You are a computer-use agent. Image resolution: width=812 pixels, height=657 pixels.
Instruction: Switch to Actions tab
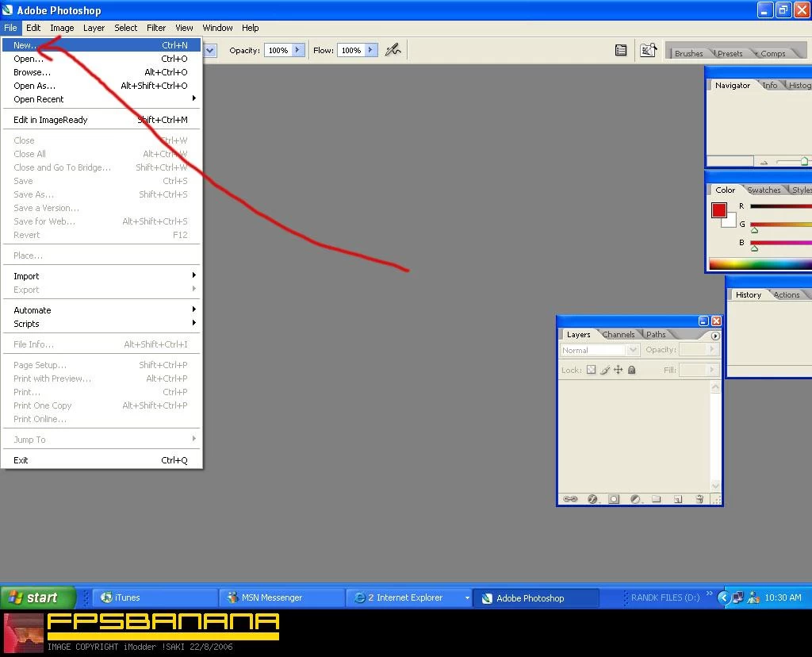coord(786,295)
